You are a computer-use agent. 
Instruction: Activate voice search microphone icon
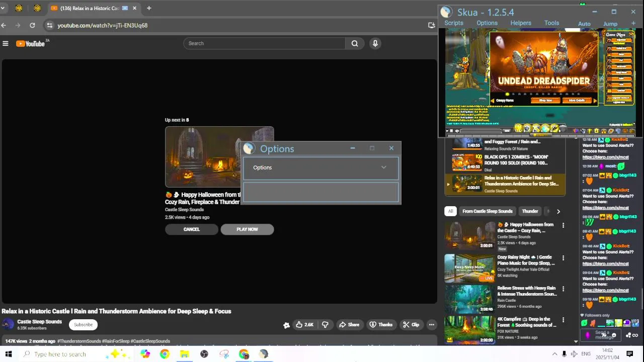pyautogui.click(x=375, y=43)
